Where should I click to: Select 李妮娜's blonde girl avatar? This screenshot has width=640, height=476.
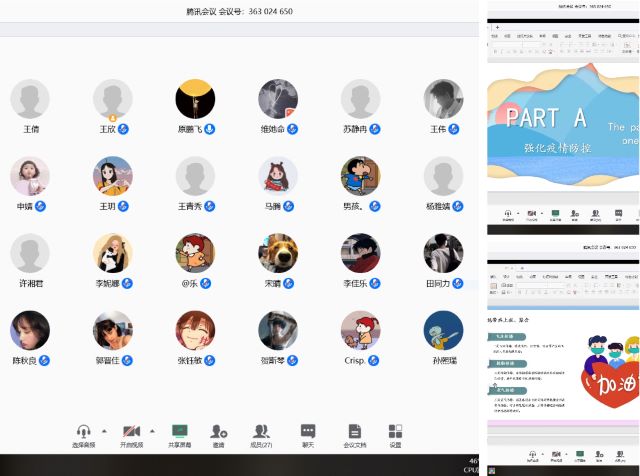(113, 253)
